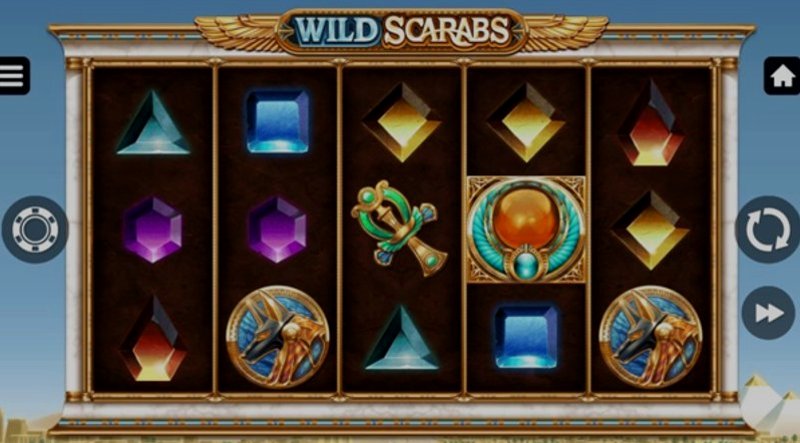
Task: Click the blue square gem atop the second reel
Action: coord(278,121)
